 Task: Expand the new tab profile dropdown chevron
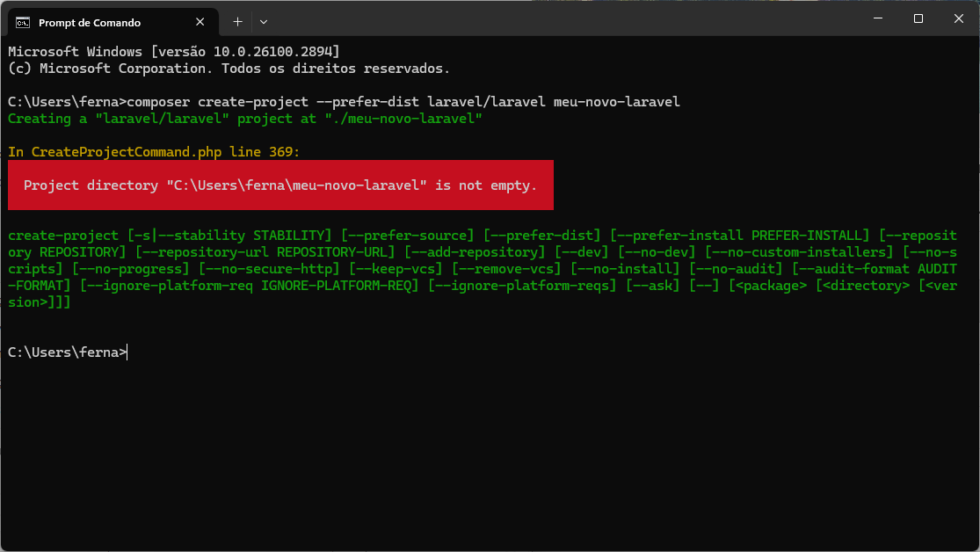click(x=264, y=22)
